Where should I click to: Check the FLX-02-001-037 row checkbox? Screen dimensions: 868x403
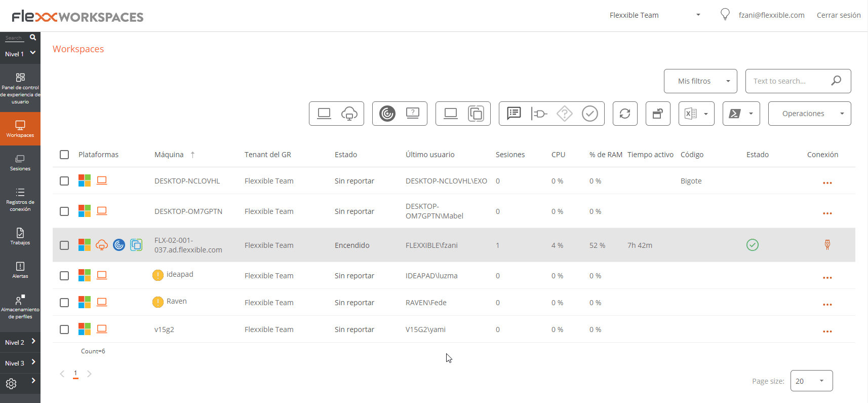coord(64,245)
